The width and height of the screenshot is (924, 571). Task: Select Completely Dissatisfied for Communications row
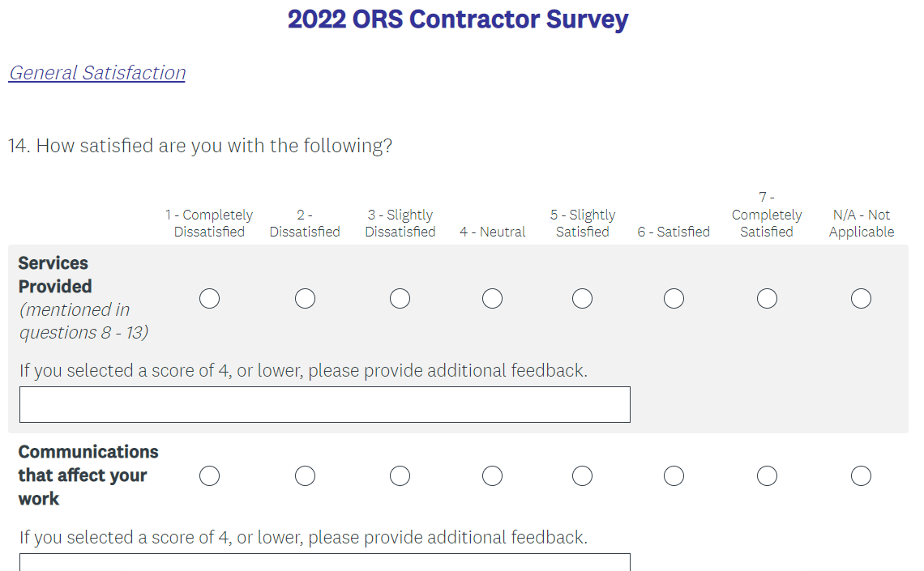209,475
